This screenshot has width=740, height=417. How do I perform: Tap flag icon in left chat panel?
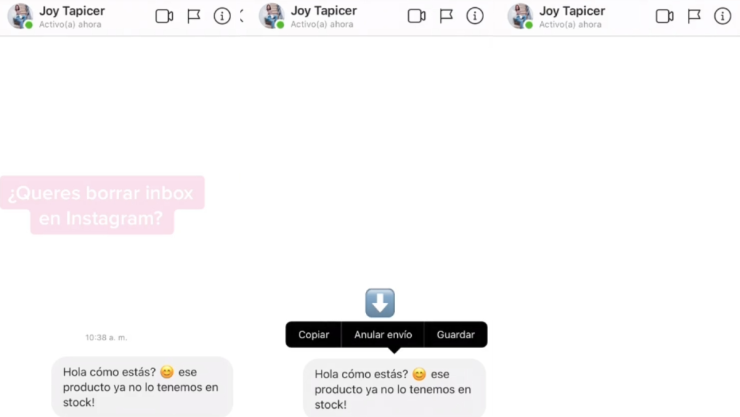click(x=193, y=16)
